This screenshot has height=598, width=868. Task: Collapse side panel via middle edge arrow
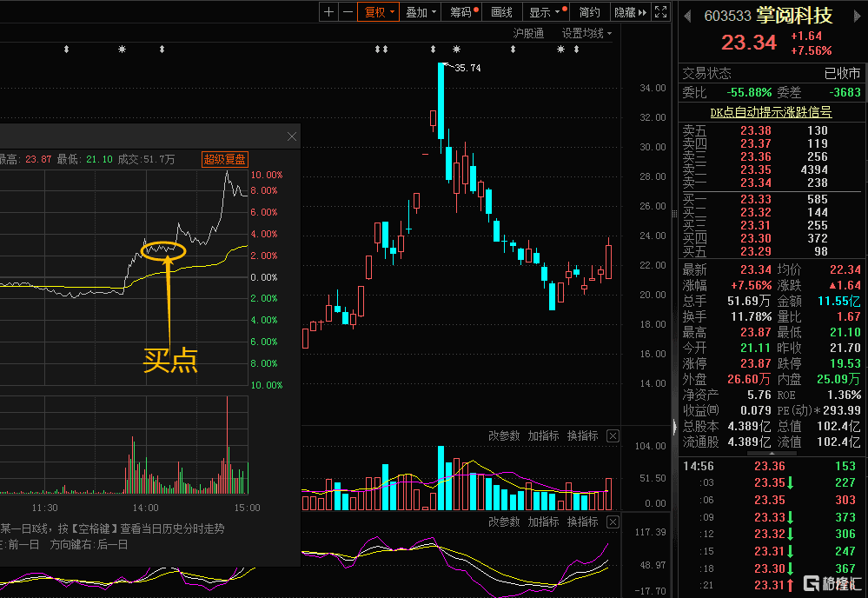(674, 427)
